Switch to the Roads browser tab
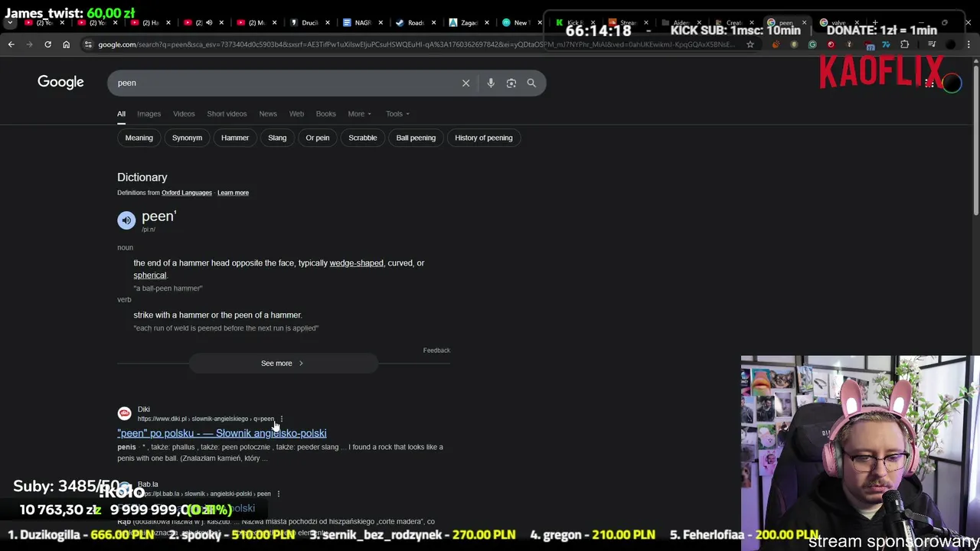Screen dimensions: 980x551 (x=414, y=23)
